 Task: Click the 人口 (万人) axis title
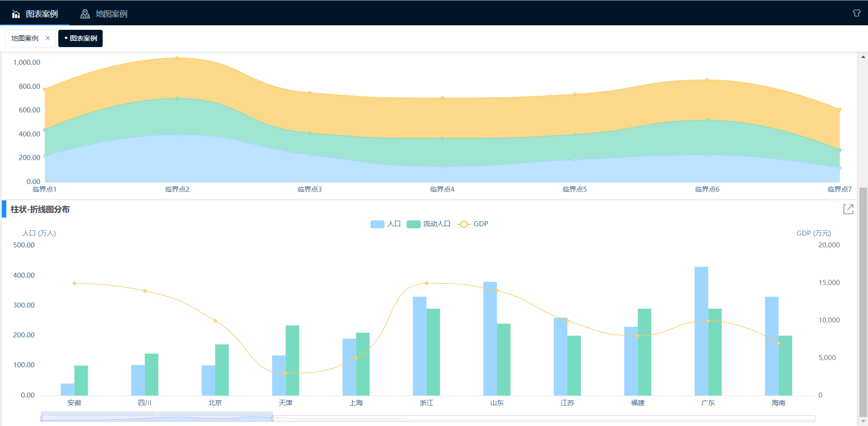[x=39, y=233]
